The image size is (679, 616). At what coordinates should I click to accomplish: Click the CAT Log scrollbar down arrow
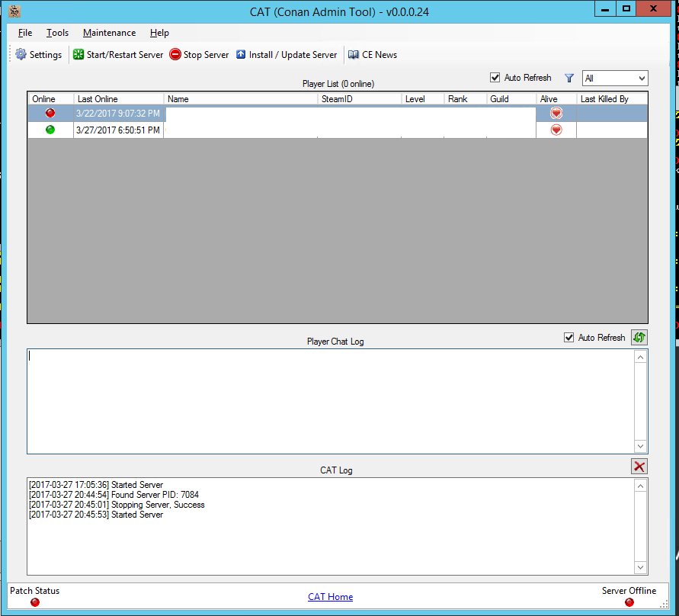[640, 568]
